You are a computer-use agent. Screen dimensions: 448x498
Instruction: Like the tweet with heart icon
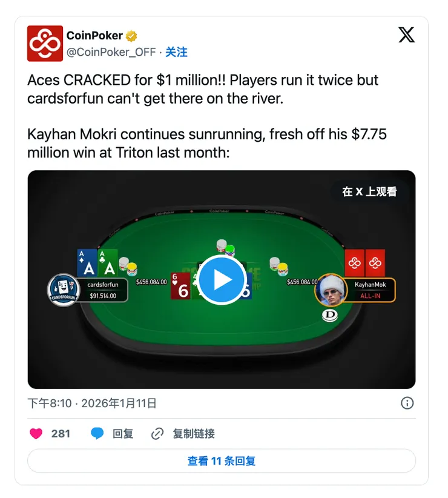pos(36,434)
